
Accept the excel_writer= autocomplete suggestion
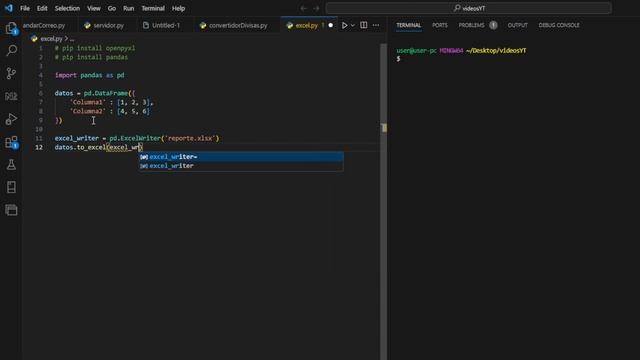241,157
